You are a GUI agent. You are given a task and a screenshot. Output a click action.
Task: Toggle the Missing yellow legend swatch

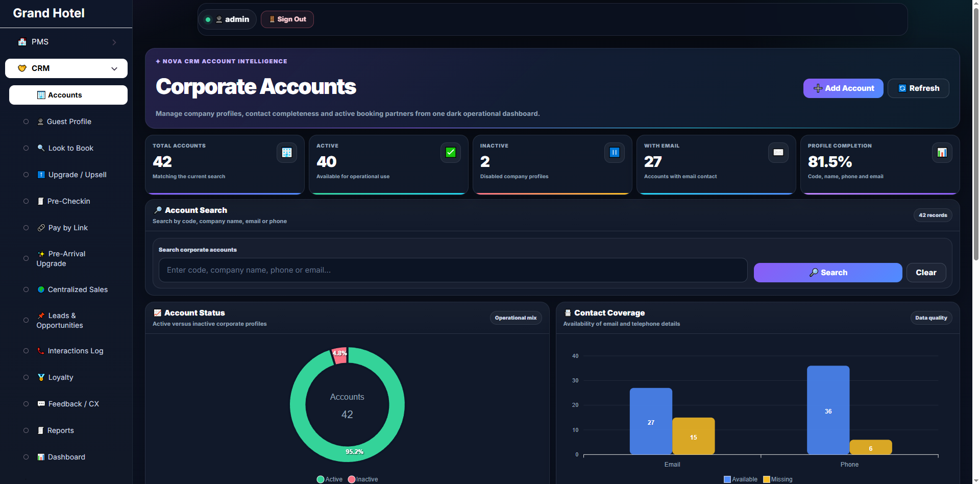[766, 479]
